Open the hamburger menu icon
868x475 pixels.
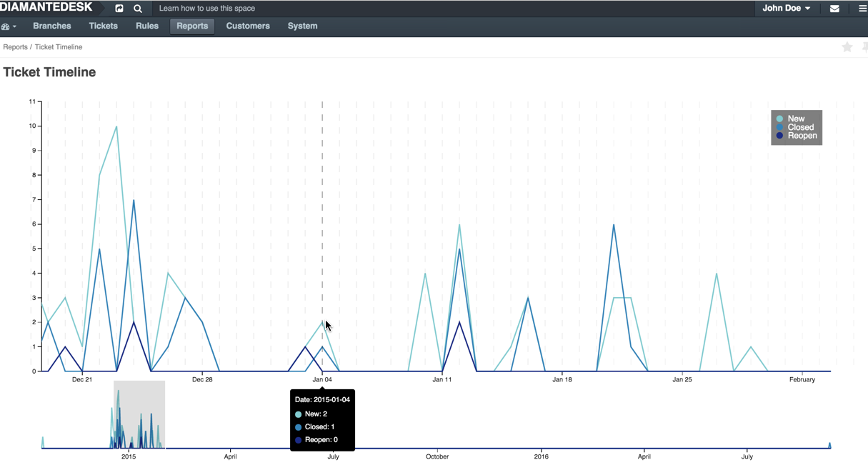[x=862, y=9]
